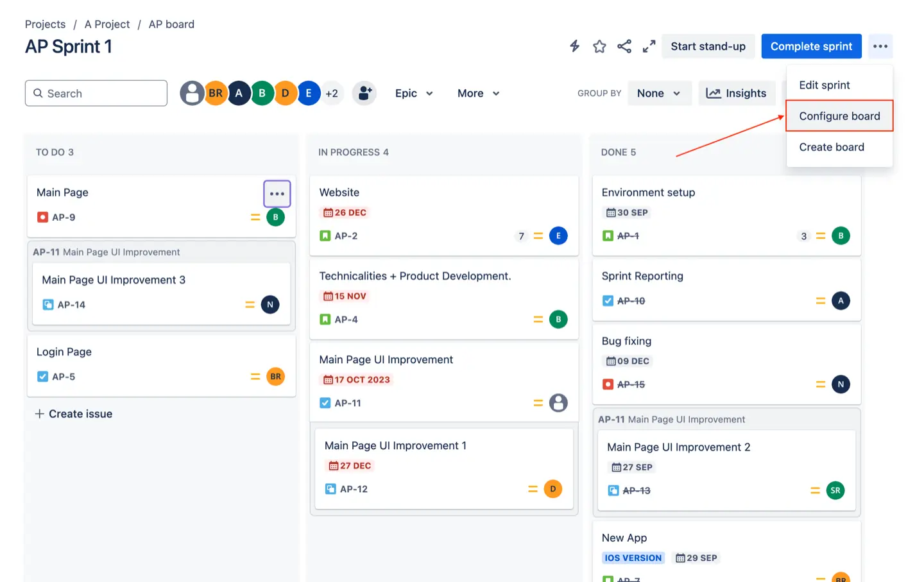
Task: Click the unassigned avatar on AP-11 card
Action: pos(558,403)
